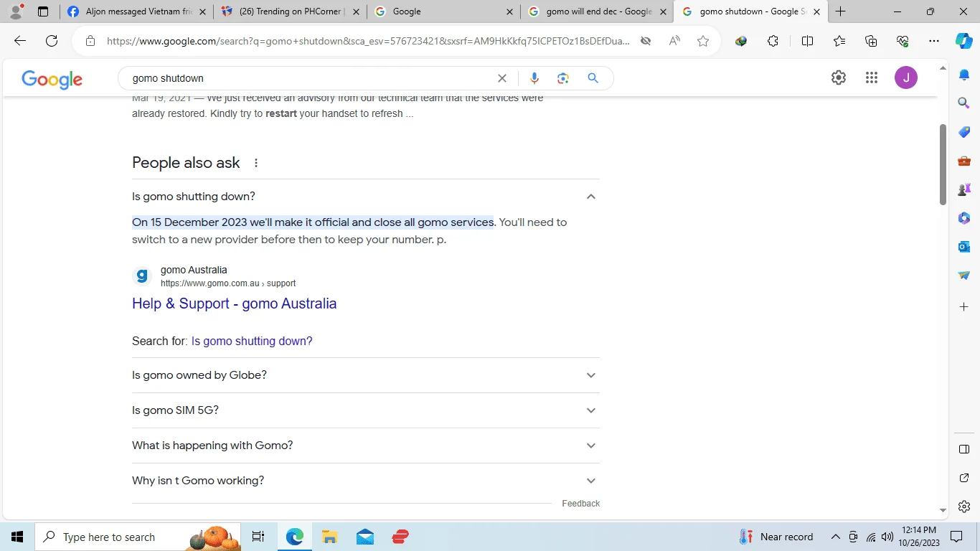Open taskbar clock showing 12:14 PM
Image resolution: width=980 pixels, height=551 pixels.
(x=919, y=537)
